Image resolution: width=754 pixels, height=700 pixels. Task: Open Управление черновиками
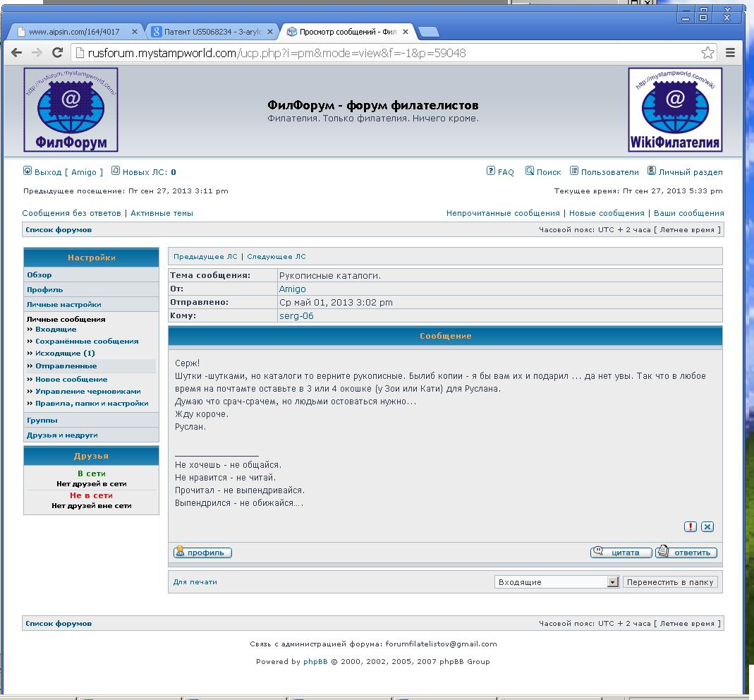coord(88,391)
